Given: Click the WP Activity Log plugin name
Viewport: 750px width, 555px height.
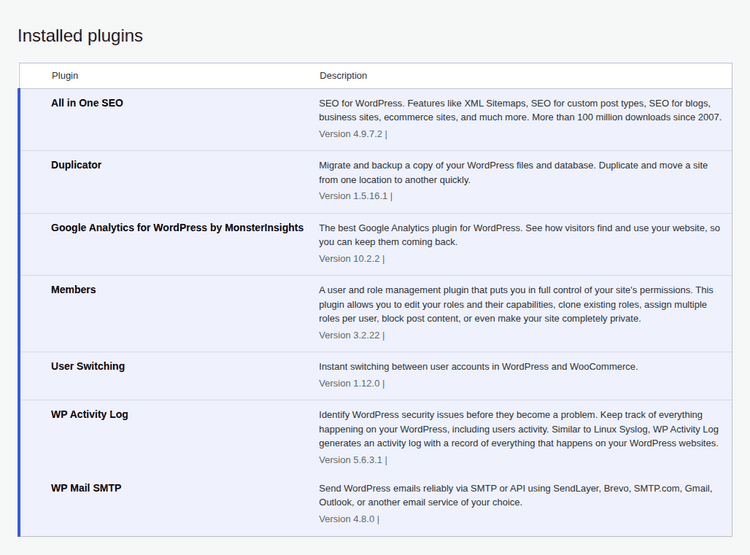Looking at the screenshot, I should (x=89, y=414).
